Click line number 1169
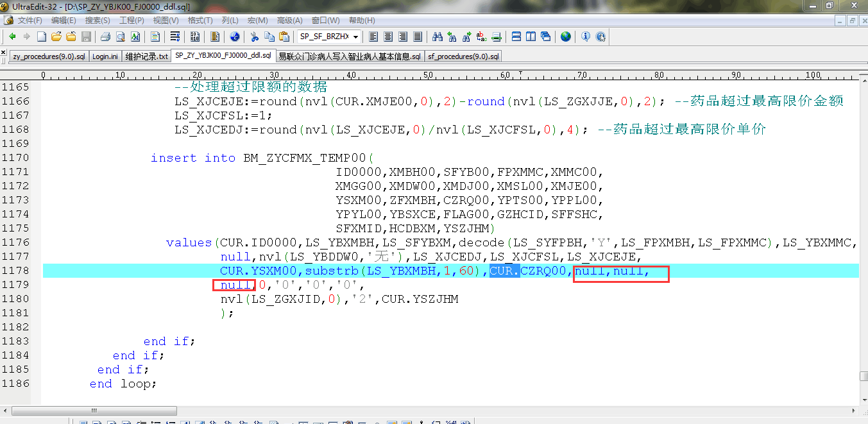This screenshot has width=868, height=424. 15,144
